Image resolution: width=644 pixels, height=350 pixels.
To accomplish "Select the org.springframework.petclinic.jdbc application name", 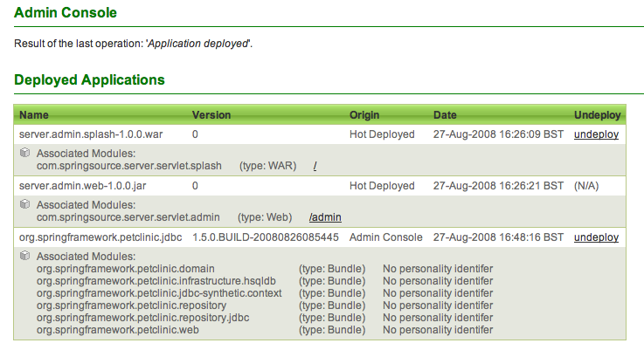I will 99,237.
